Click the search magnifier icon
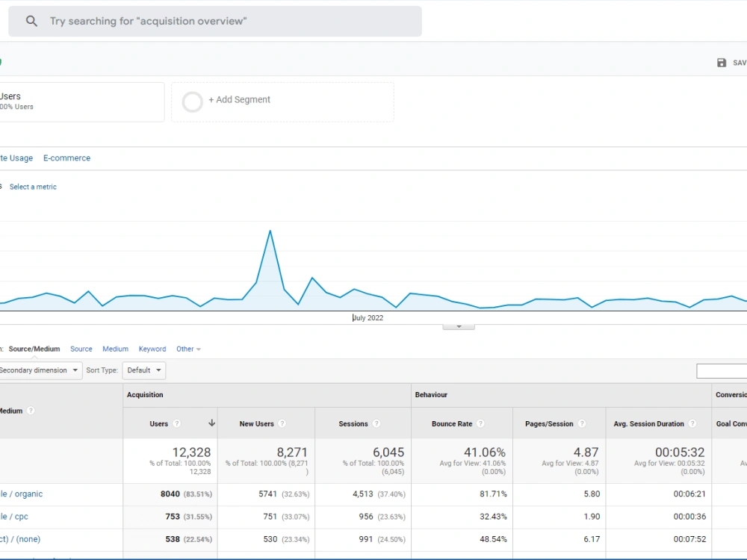The image size is (747, 560). coord(31,21)
